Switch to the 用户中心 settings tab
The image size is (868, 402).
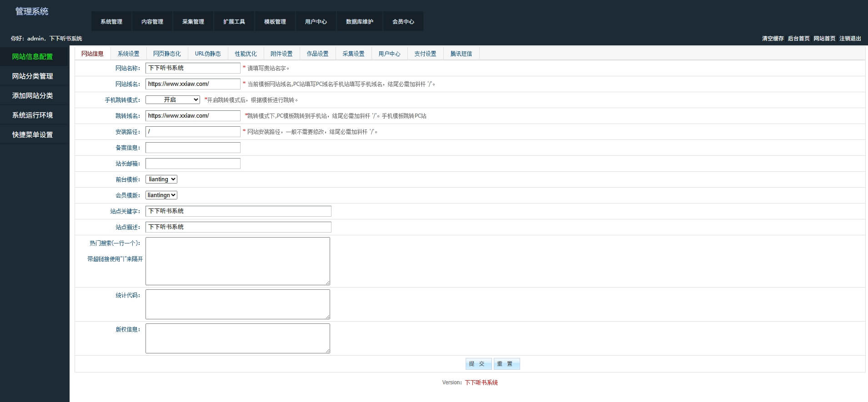[x=390, y=54]
